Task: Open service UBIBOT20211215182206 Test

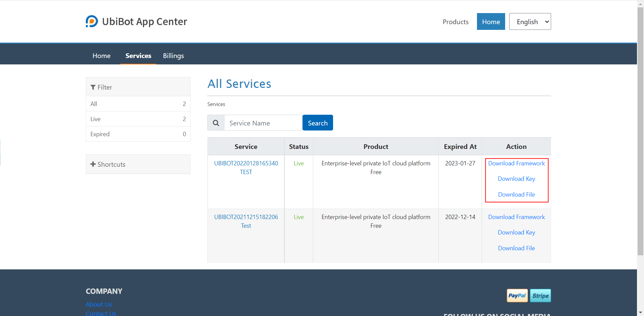Action: point(246,221)
